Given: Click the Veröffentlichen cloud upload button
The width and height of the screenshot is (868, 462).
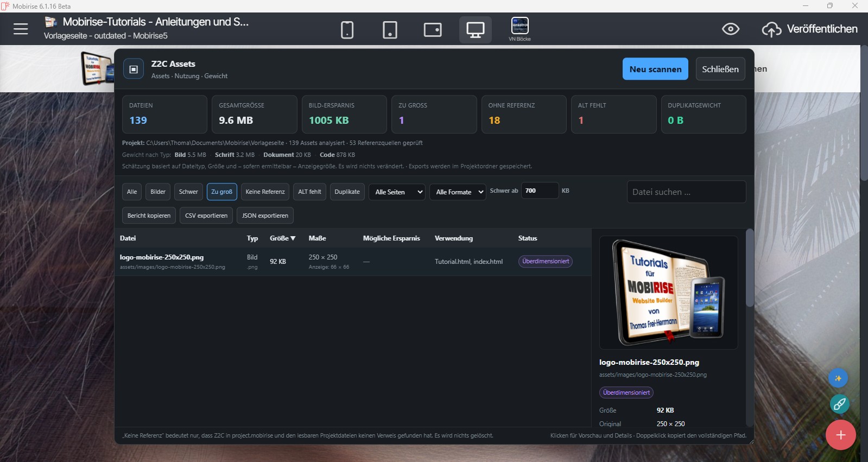Looking at the screenshot, I should coord(810,29).
